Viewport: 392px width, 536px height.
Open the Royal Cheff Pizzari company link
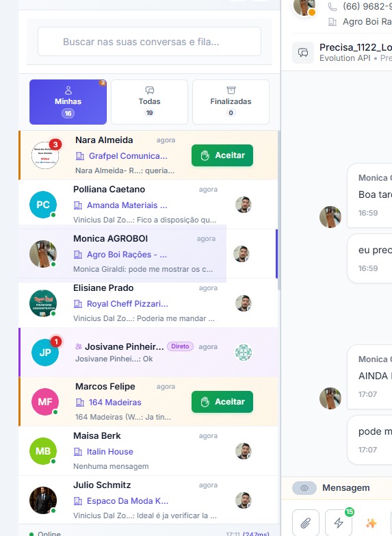(x=127, y=304)
